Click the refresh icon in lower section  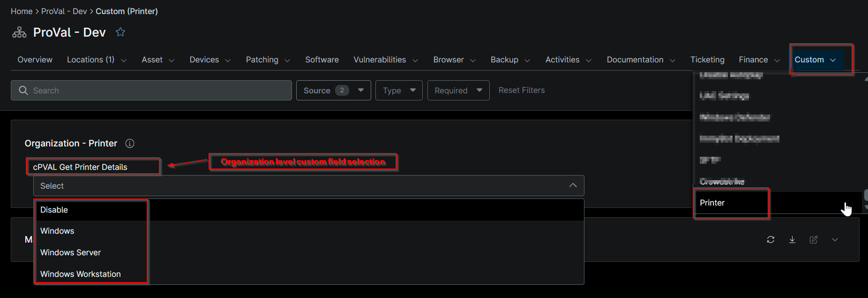[x=771, y=240]
